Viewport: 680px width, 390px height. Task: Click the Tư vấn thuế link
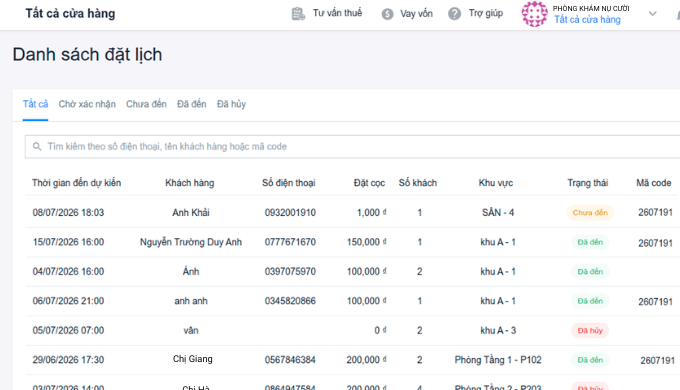point(337,13)
